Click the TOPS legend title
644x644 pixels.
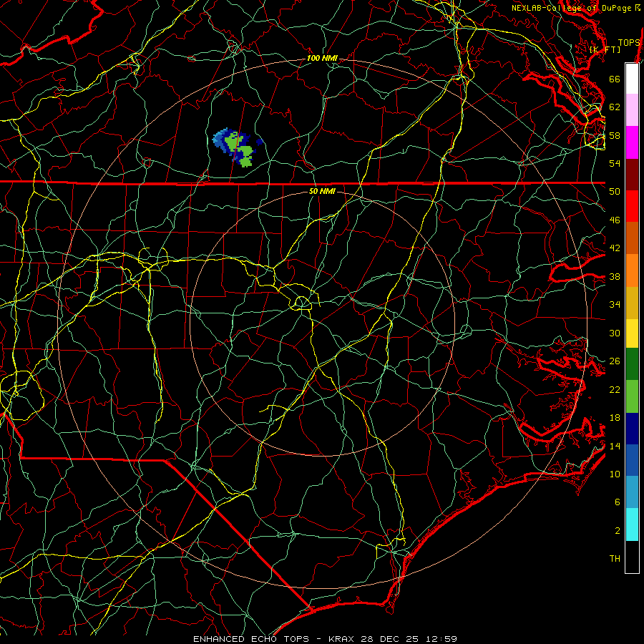(x=629, y=43)
